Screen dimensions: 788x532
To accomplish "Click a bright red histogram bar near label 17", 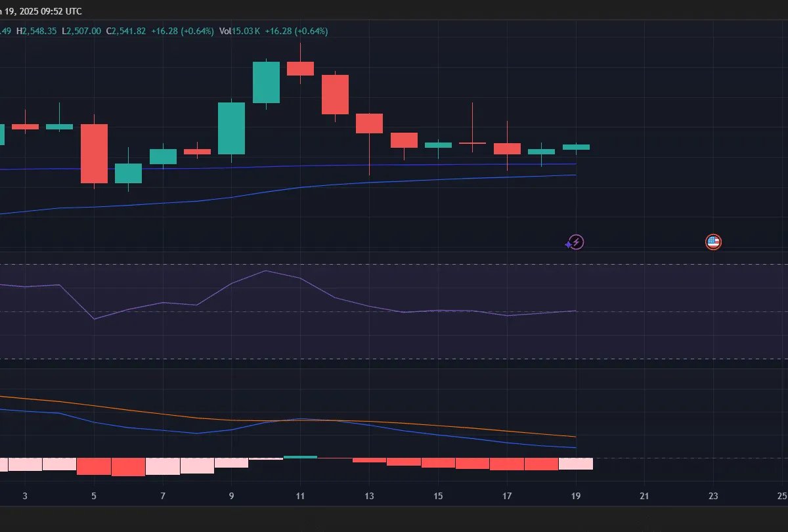I will (x=508, y=464).
